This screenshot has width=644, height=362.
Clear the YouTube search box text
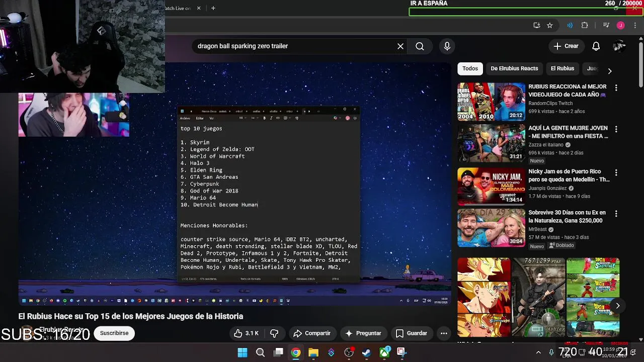click(400, 46)
